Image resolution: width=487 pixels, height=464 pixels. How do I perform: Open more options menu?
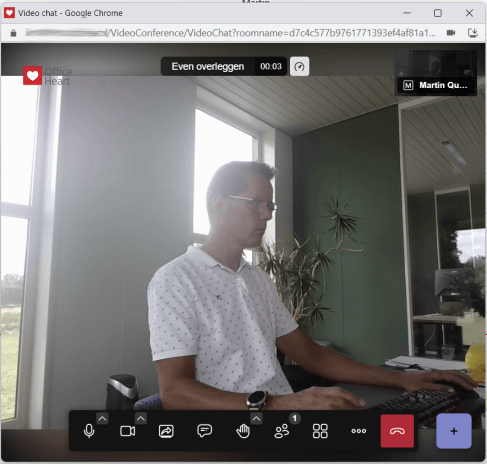click(359, 431)
